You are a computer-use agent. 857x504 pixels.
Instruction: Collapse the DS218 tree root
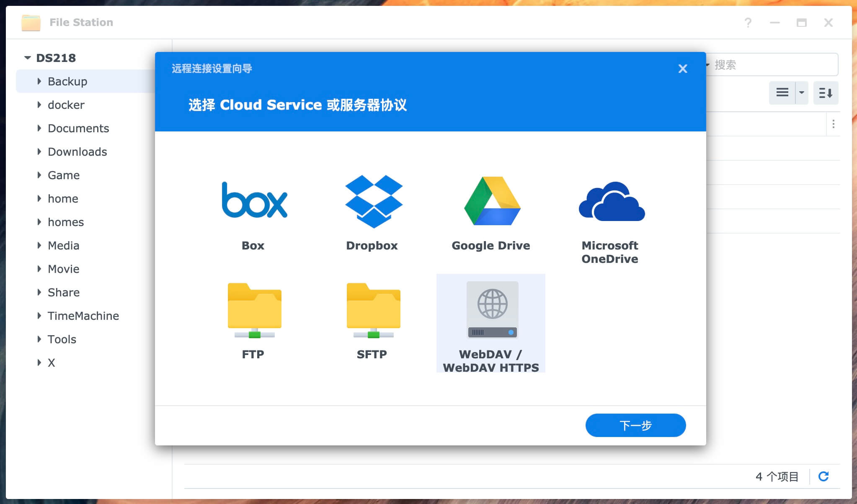click(x=28, y=58)
